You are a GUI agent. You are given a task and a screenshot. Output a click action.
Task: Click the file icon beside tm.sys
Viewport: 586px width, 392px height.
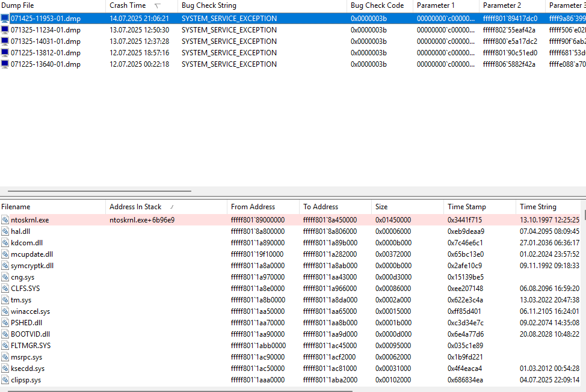[x=5, y=300]
